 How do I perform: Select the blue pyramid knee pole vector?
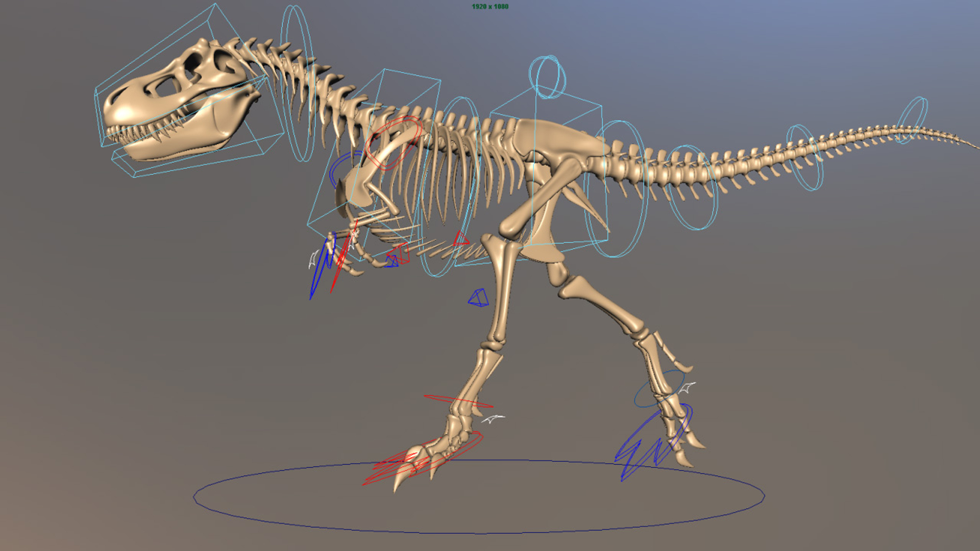478,298
